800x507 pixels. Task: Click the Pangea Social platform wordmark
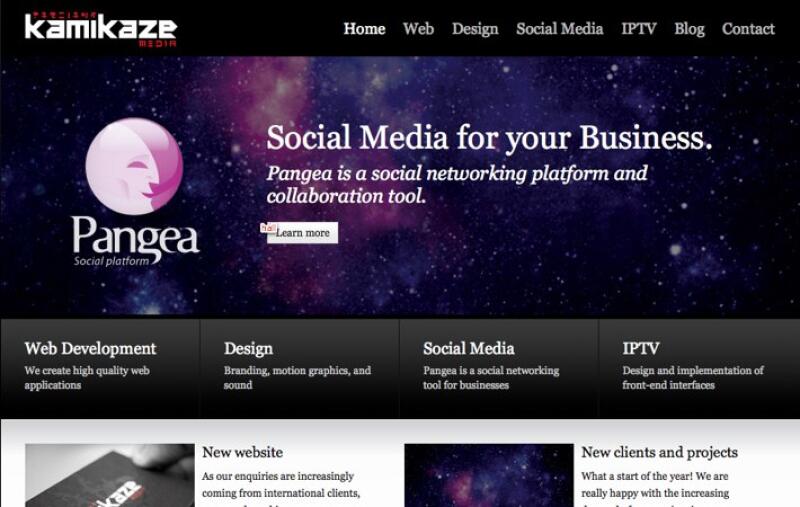point(135,241)
